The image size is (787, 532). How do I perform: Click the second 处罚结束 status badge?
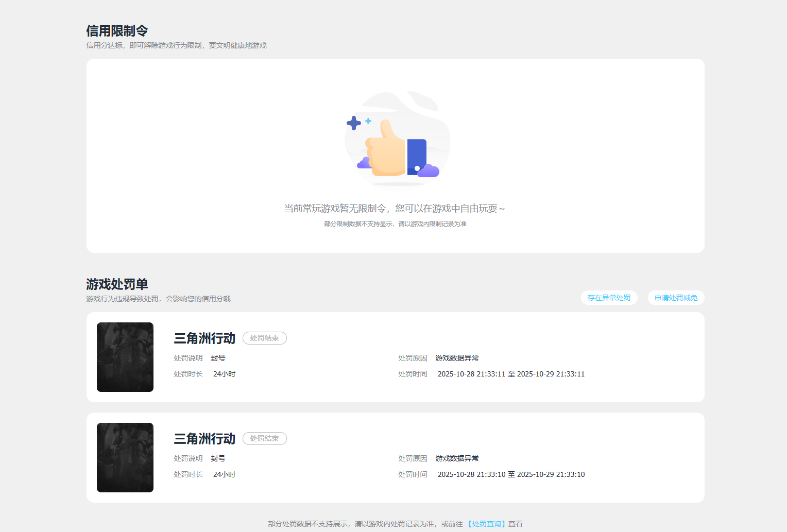pos(264,439)
